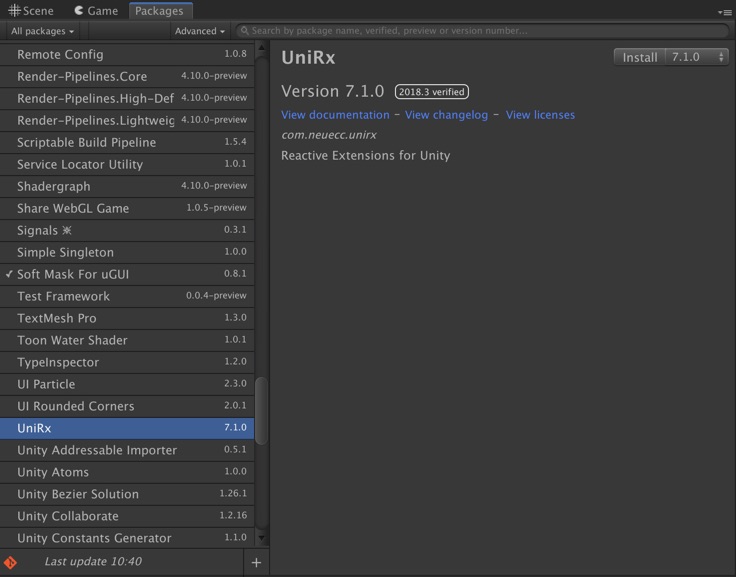Click the 2018.3 verified badge
This screenshot has height=577, width=736.
click(x=431, y=92)
